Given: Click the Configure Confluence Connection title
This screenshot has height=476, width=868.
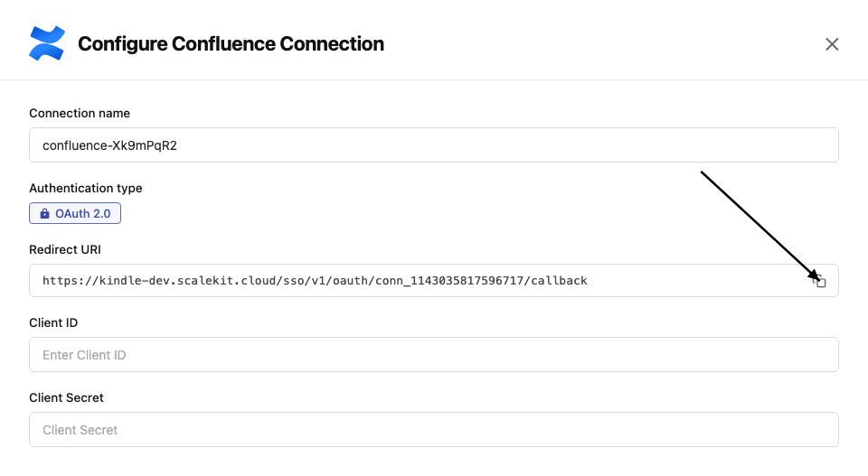Looking at the screenshot, I should click(231, 44).
